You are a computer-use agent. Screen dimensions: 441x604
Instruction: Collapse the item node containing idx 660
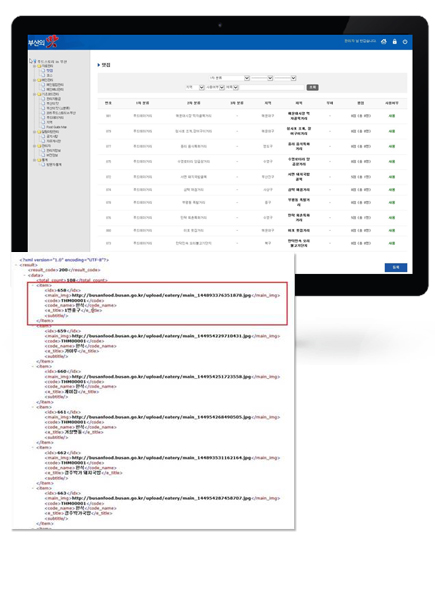click(x=34, y=366)
